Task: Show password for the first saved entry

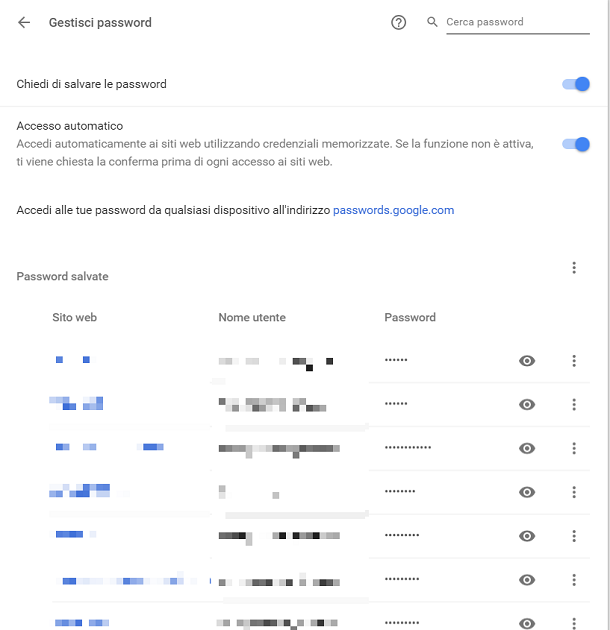Action: coord(527,361)
